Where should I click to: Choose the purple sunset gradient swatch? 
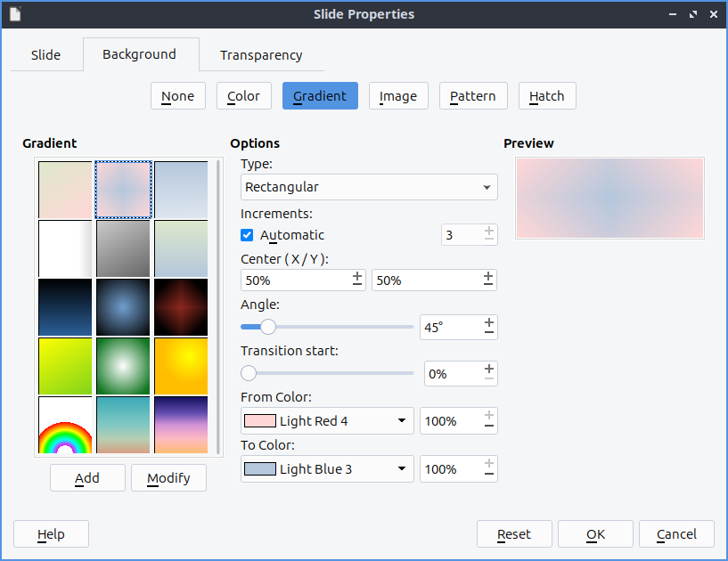(181, 425)
